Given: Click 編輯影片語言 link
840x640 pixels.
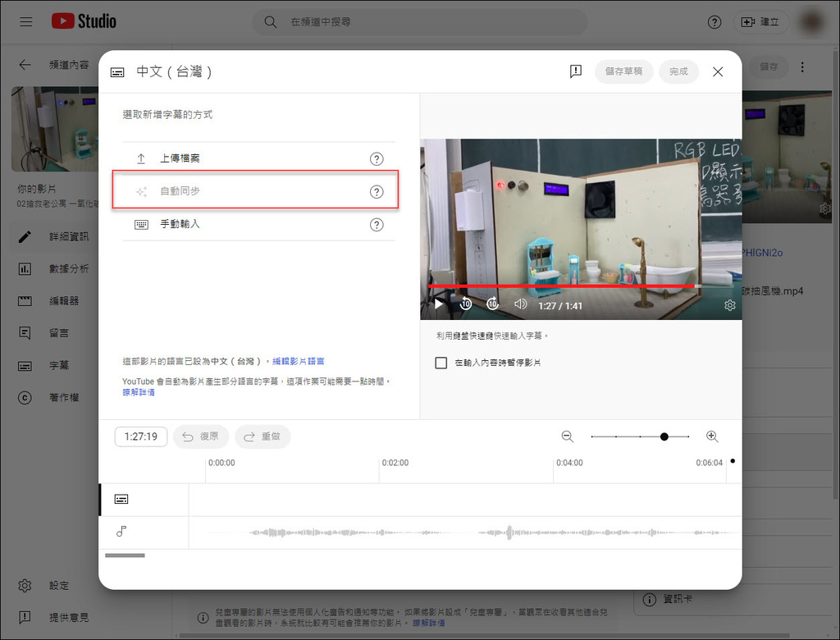Looking at the screenshot, I should [x=298, y=361].
